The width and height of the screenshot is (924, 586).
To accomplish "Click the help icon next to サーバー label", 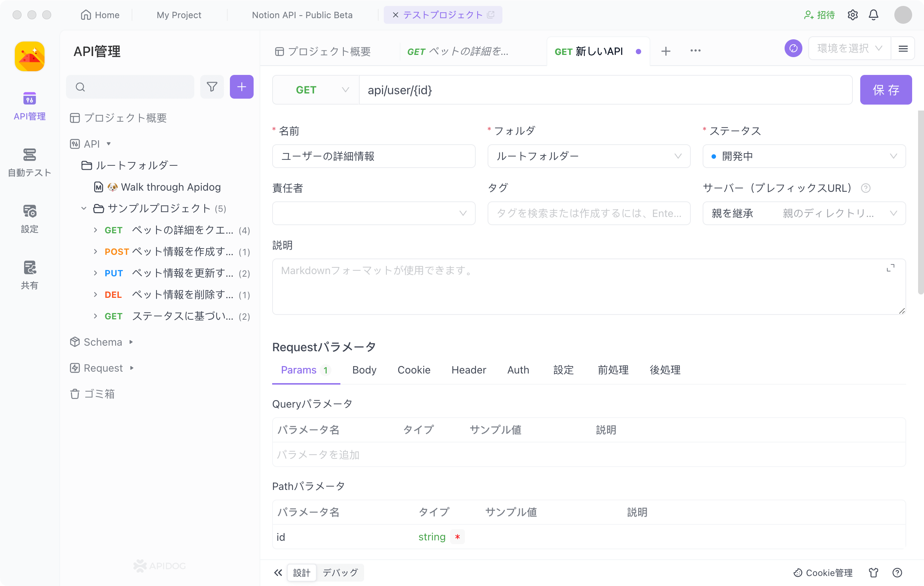I will point(866,188).
